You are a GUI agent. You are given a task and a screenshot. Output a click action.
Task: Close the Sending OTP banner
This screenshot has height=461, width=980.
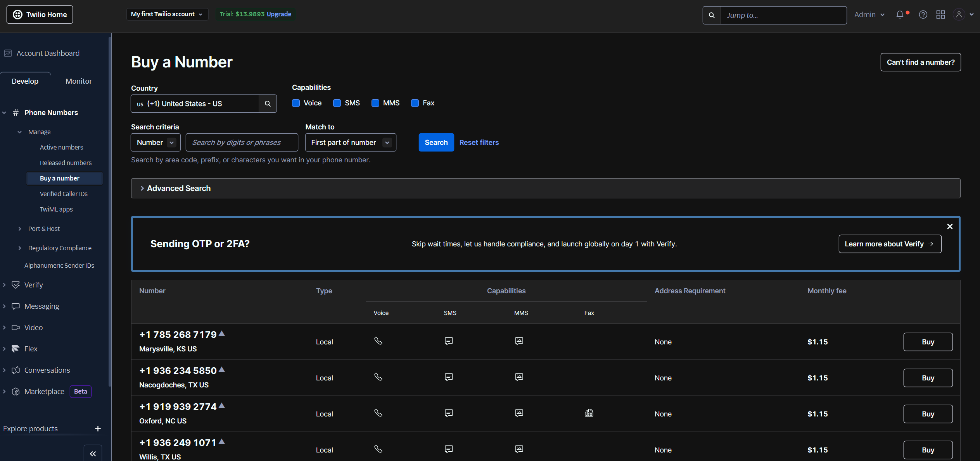click(950, 226)
